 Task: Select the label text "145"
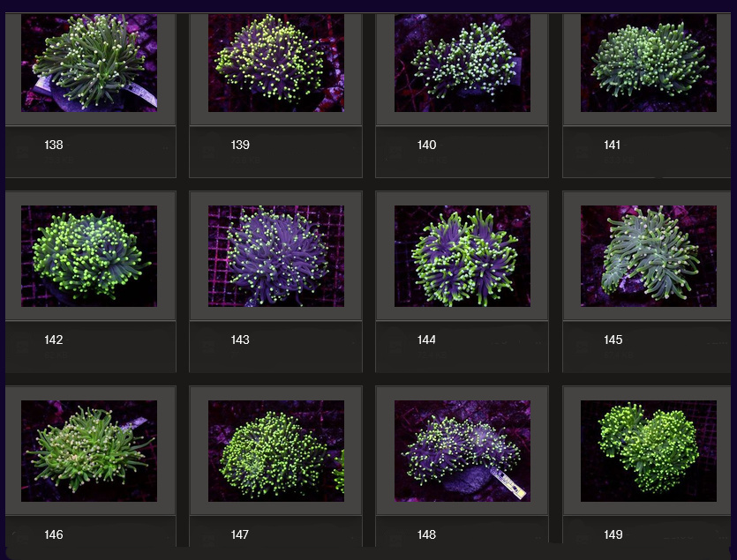pos(613,340)
